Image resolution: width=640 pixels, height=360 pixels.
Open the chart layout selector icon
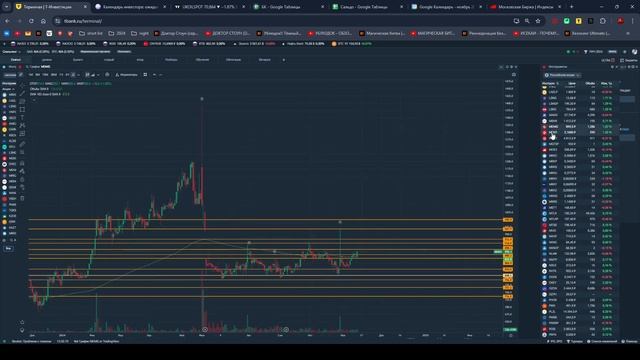(x=145, y=75)
